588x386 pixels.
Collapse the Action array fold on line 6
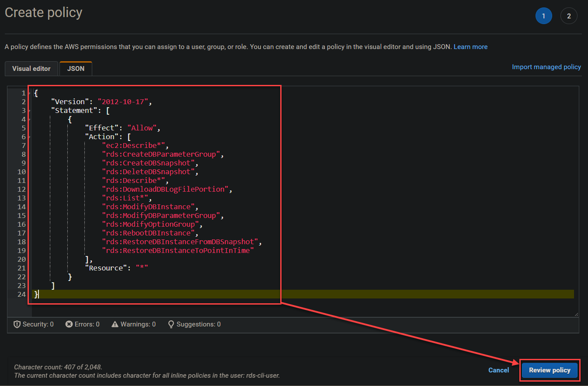point(29,137)
